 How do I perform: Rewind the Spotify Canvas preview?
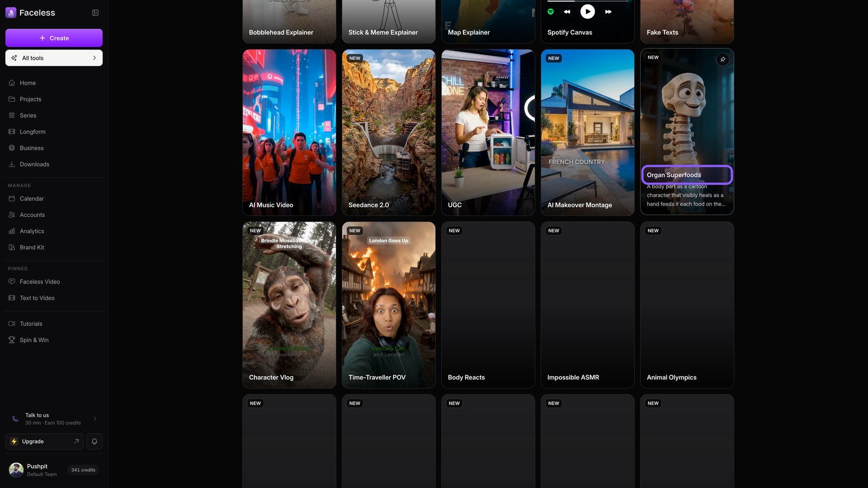click(x=567, y=11)
